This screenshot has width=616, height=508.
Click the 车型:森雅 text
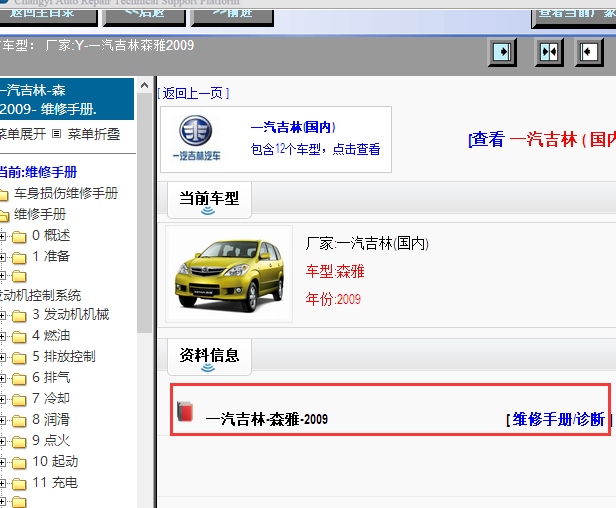pos(335,271)
